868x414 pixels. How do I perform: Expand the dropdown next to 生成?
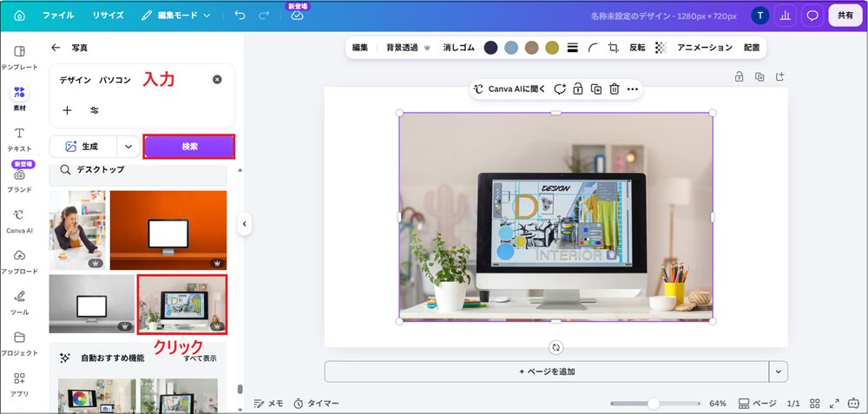128,147
